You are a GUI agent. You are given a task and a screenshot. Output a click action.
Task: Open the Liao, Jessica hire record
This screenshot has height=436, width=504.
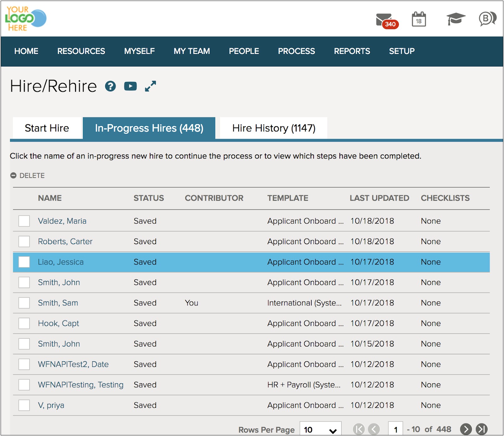pyautogui.click(x=61, y=262)
